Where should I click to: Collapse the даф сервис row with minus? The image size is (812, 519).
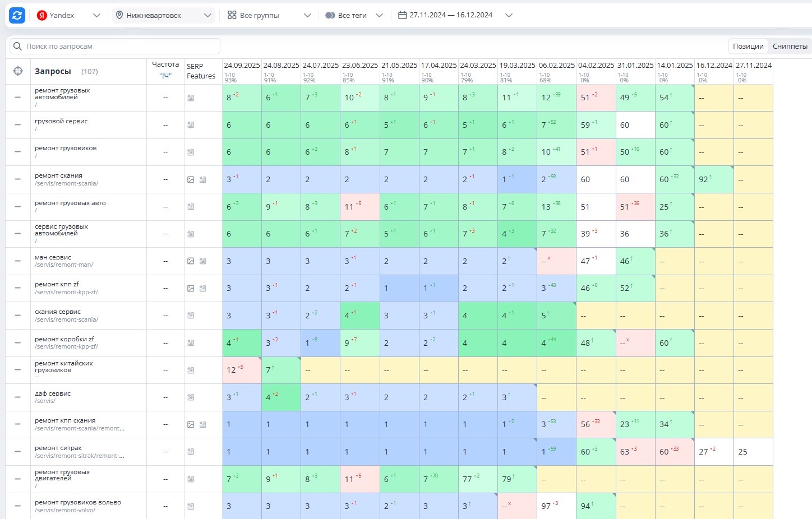click(18, 397)
